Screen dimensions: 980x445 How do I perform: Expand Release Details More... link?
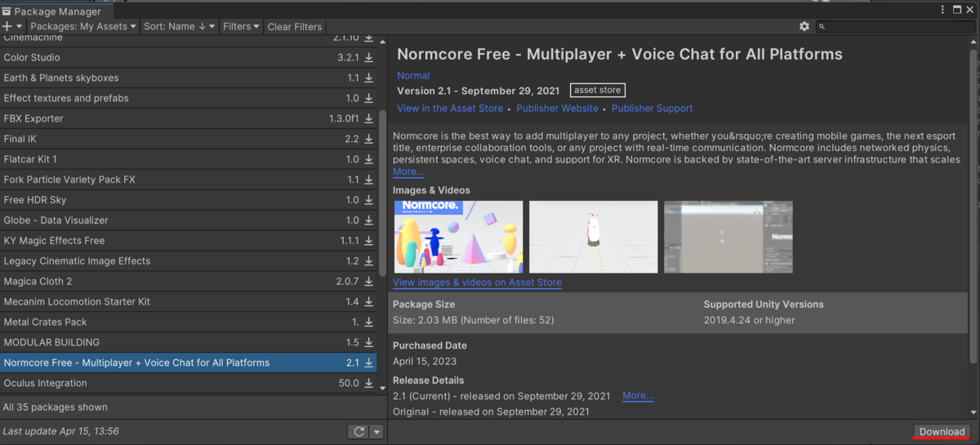[x=638, y=396]
